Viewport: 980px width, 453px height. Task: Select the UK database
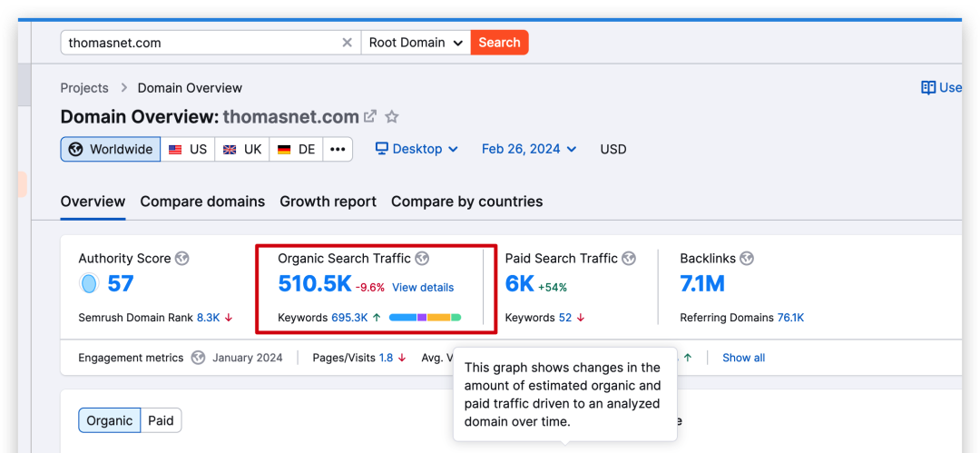pos(242,150)
